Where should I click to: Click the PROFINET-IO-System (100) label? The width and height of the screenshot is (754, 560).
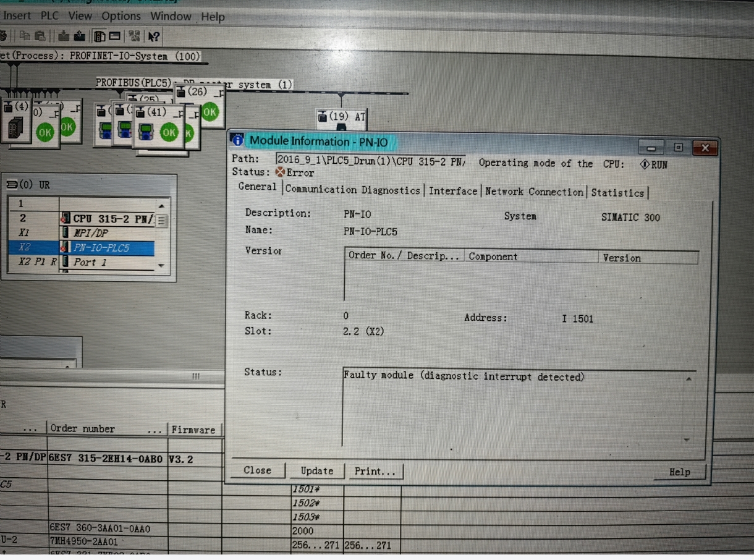(101, 56)
